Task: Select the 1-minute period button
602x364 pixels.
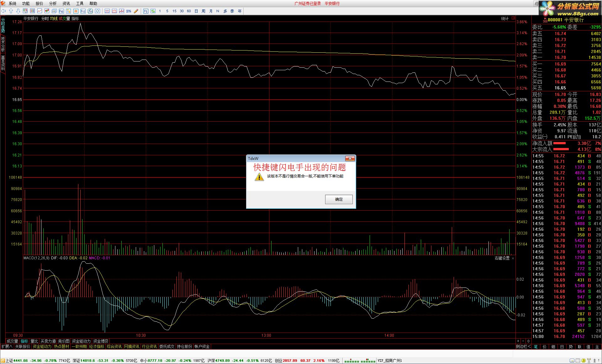Action: [160, 11]
